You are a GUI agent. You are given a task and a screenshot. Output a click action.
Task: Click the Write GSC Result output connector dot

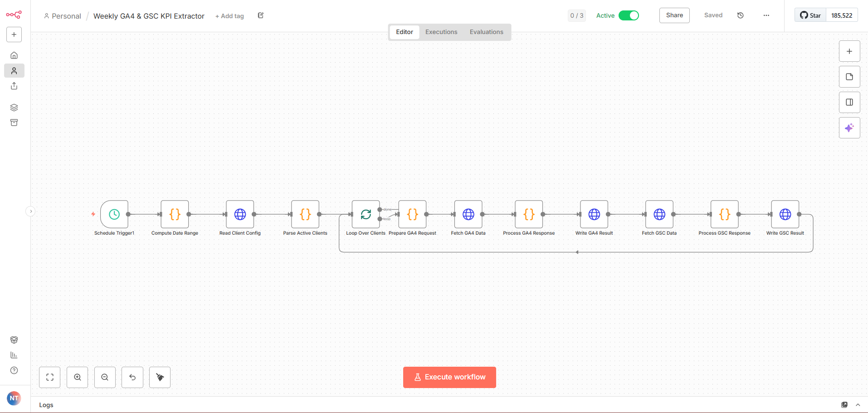coord(799,214)
